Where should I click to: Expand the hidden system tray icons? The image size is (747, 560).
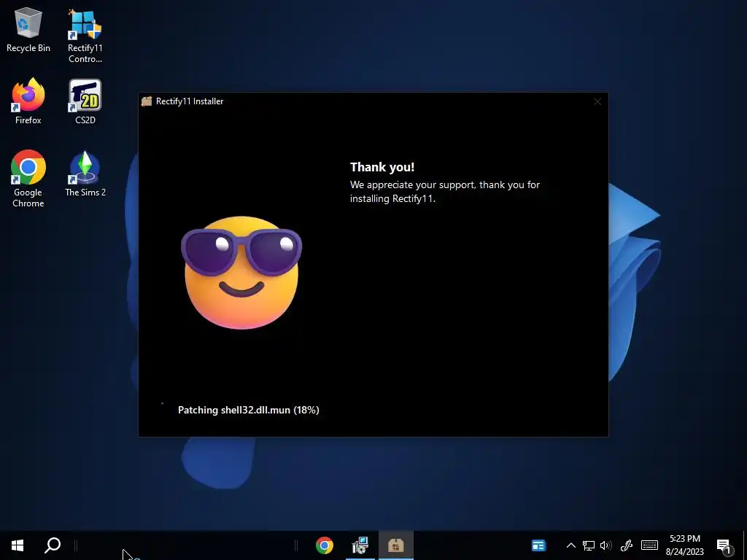[570, 545]
